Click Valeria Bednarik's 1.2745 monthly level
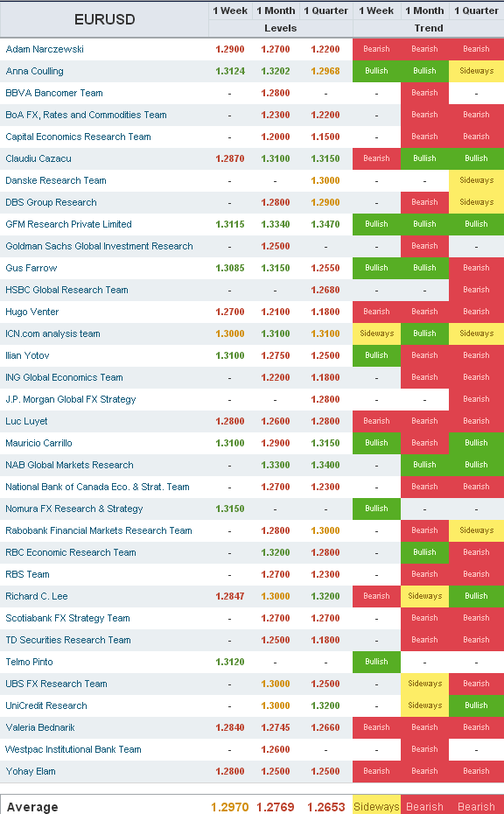This screenshot has width=504, height=814. point(275,727)
